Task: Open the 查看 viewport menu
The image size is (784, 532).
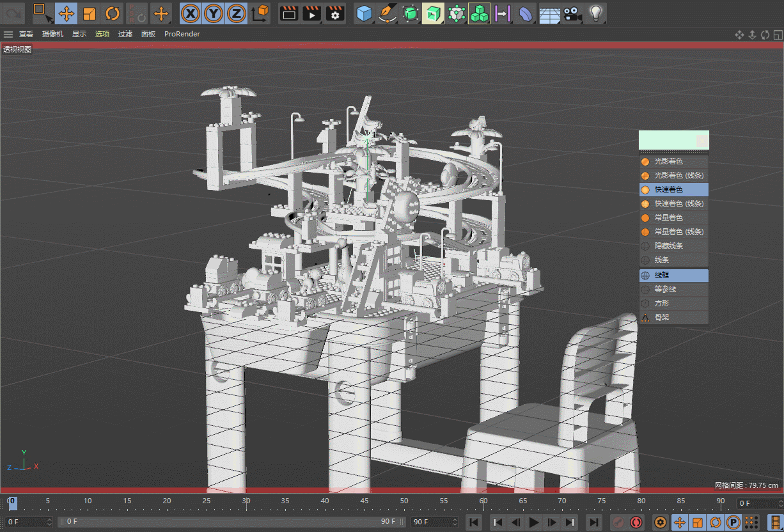Action: [x=26, y=35]
